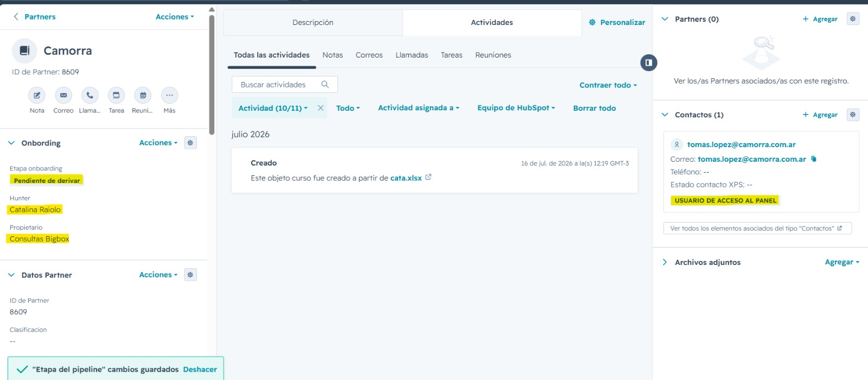868x380 pixels.
Task: Click the left panel vertical scrollbar
Action: click(x=212, y=75)
